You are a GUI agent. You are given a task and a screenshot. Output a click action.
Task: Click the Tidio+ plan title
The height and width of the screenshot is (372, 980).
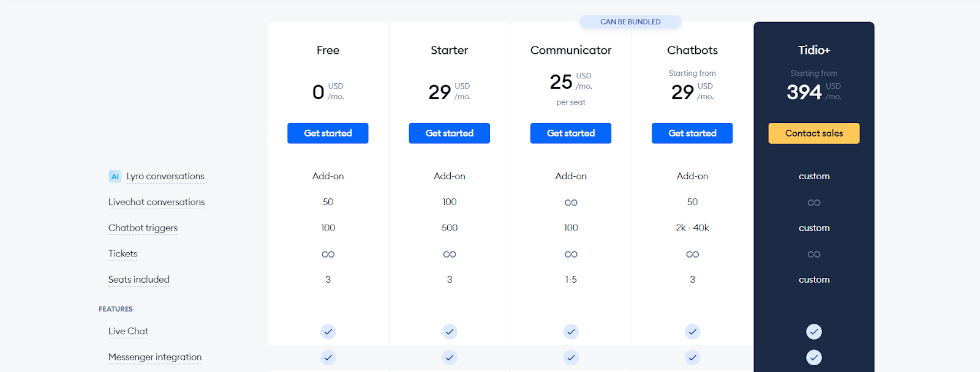coord(814,50)
